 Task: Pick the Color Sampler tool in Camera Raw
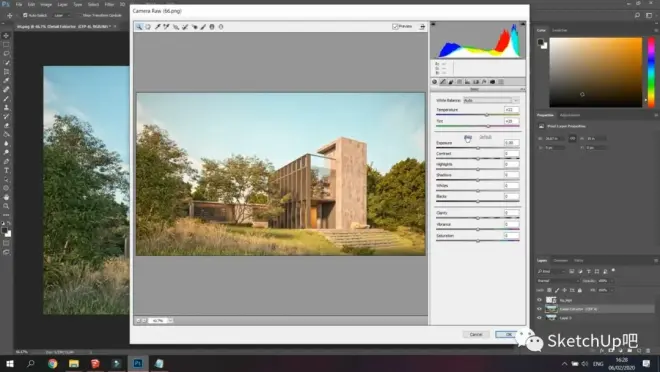pos(167,27)
